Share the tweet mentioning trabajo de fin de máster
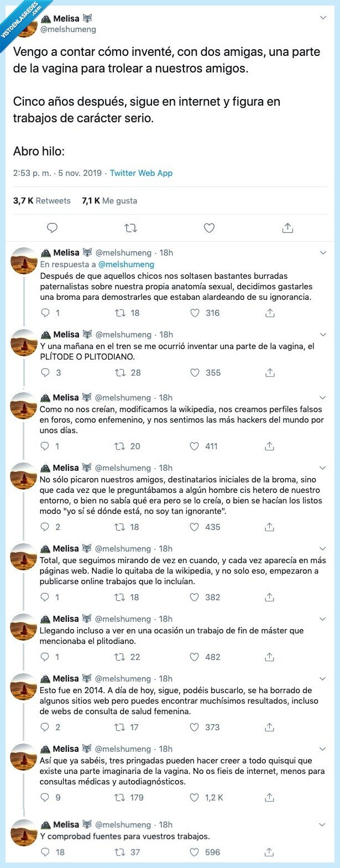340x868 pixels. coord(269,657)
